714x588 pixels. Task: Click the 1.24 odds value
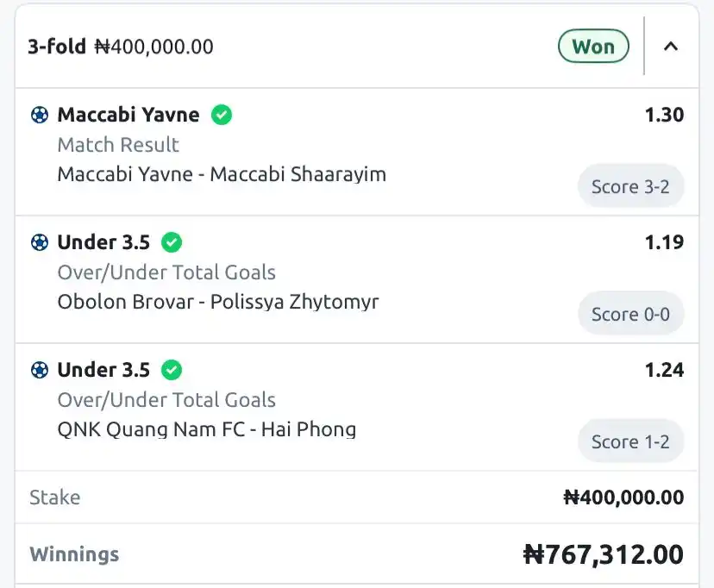664,370
